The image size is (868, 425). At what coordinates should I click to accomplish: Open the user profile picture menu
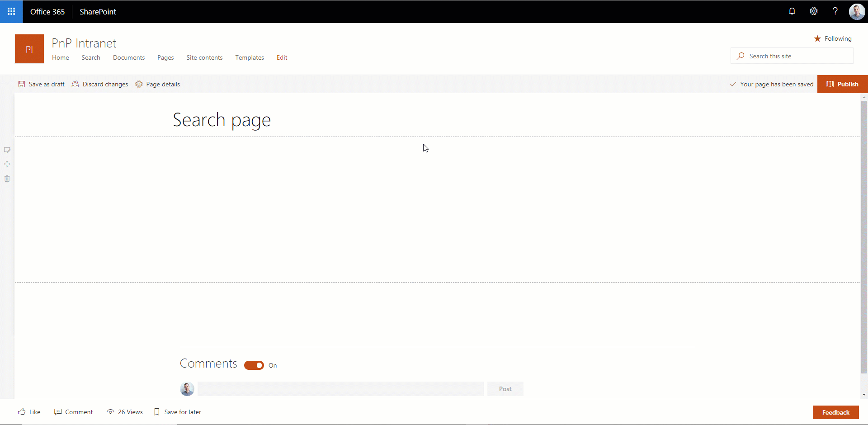tap(857, 11)
